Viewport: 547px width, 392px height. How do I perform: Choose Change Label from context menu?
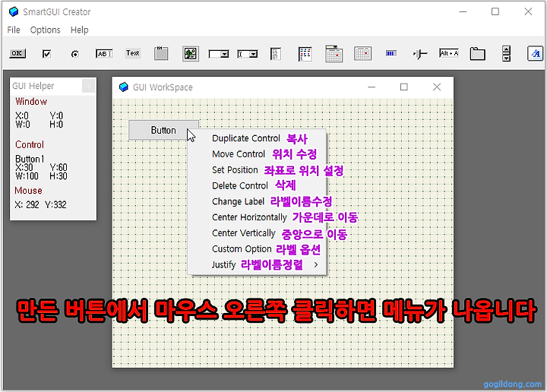click(257, 201)
